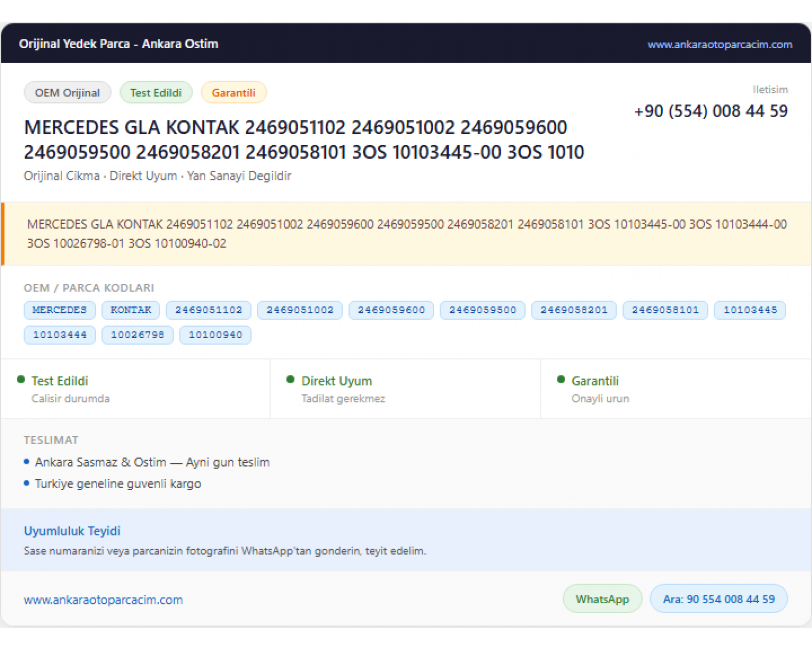Select the orange Garantili badge
This screenshot has width=812, height=650.
pos(233,93)
